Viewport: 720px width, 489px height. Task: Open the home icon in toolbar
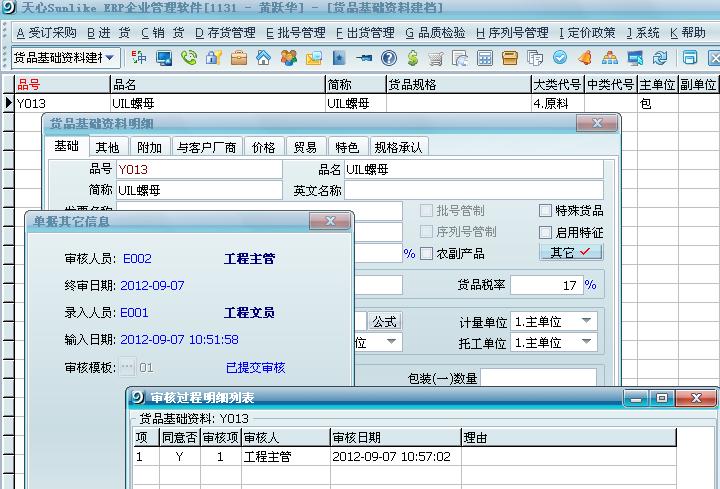pos(263,58)
